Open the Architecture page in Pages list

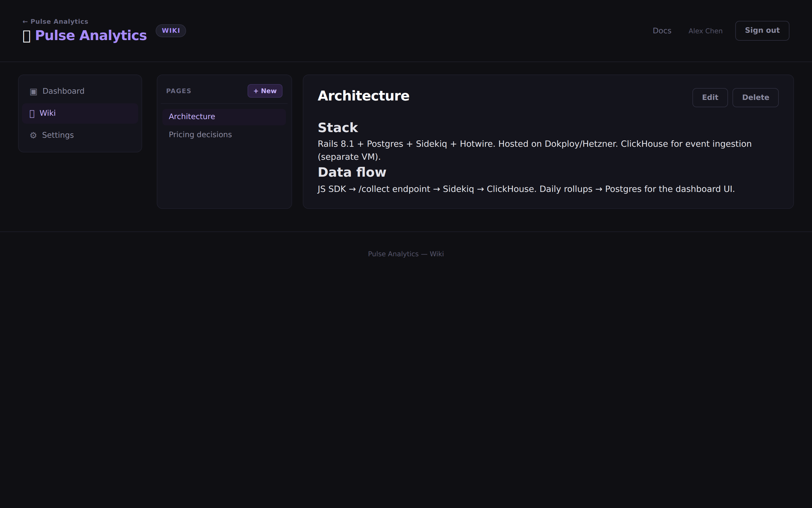(224, 117)
